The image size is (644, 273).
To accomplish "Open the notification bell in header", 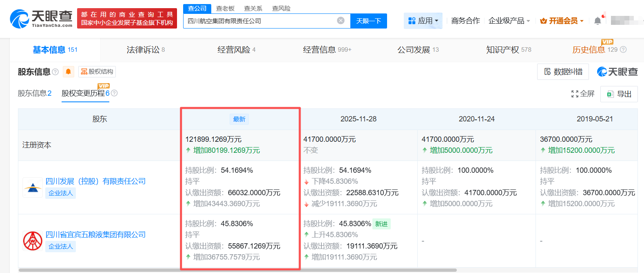I will [598, 21].
